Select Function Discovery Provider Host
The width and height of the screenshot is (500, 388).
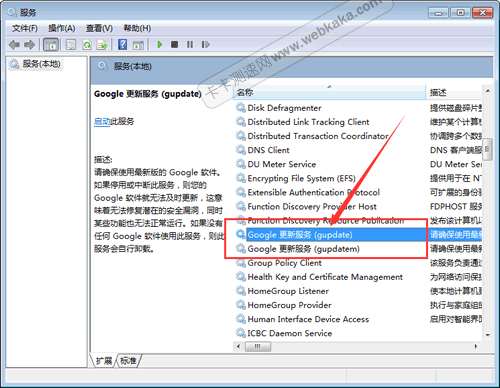coord(312,207)
